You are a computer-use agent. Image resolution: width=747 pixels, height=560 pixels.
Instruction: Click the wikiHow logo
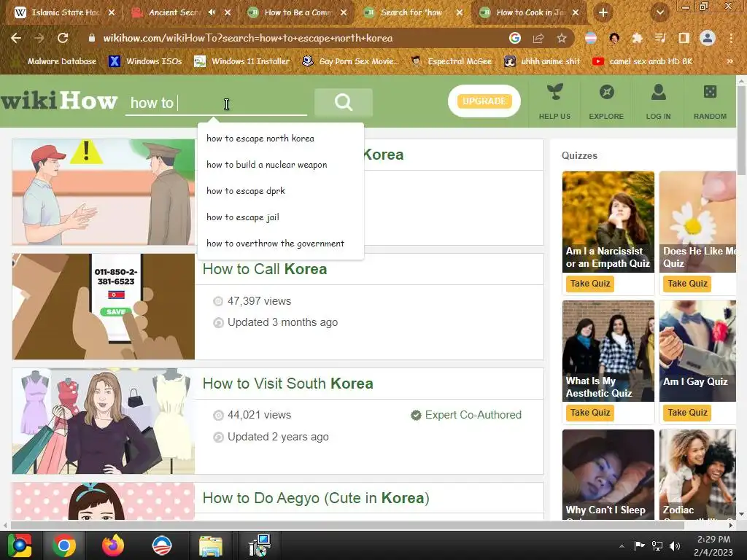[x=59, y=101]
